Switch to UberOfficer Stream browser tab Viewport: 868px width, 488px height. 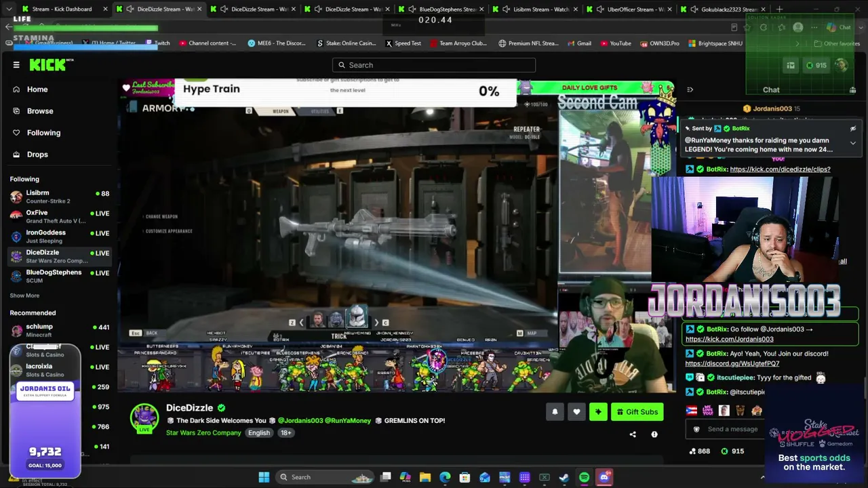(x=630, y=9)
